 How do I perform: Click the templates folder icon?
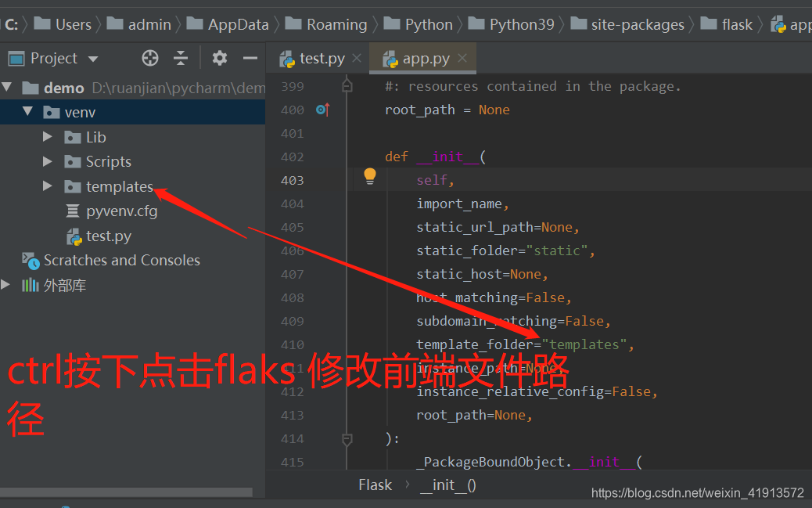click(x=73, y=186)
